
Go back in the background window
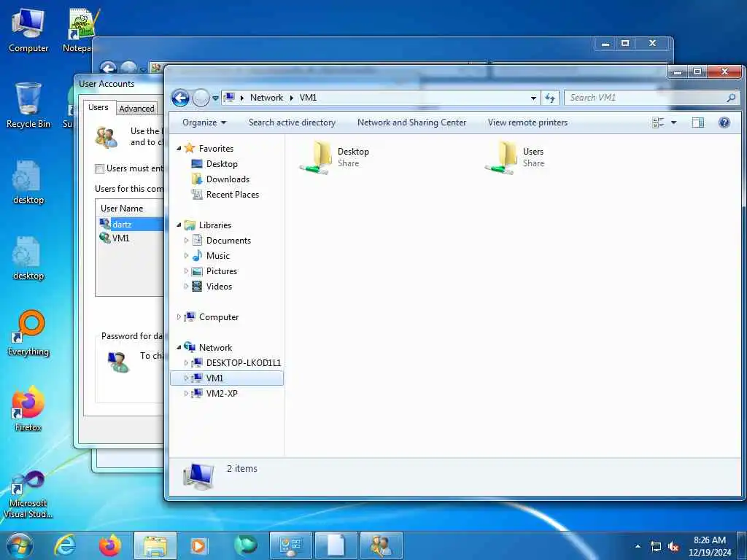108,68
